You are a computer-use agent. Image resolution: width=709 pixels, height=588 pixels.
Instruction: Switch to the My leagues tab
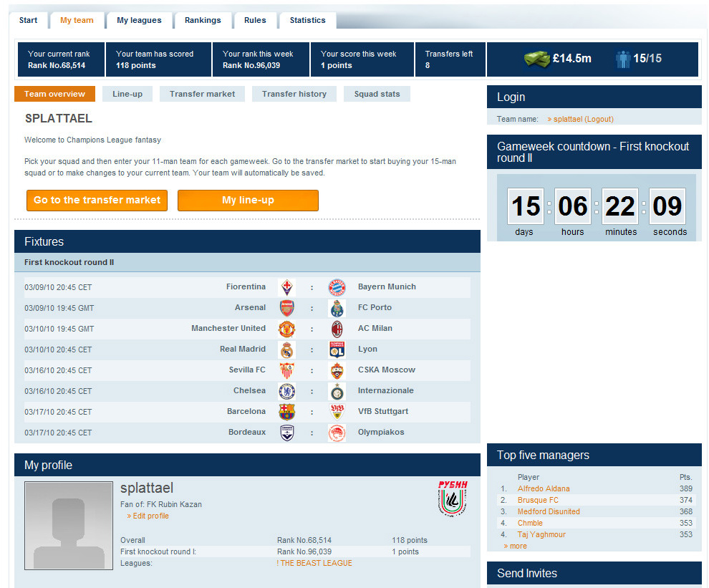[x=139, y=20]
